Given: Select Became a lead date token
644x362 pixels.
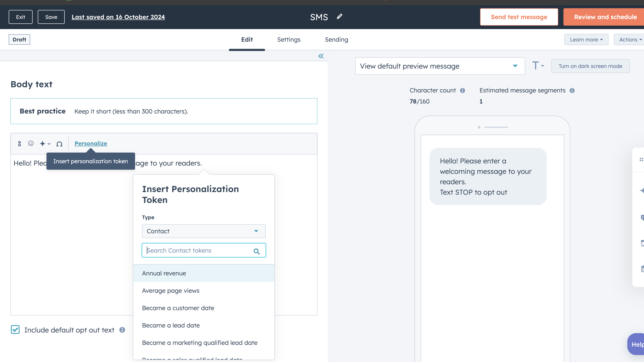Looking at the screenshot, I should click(204, 325).
